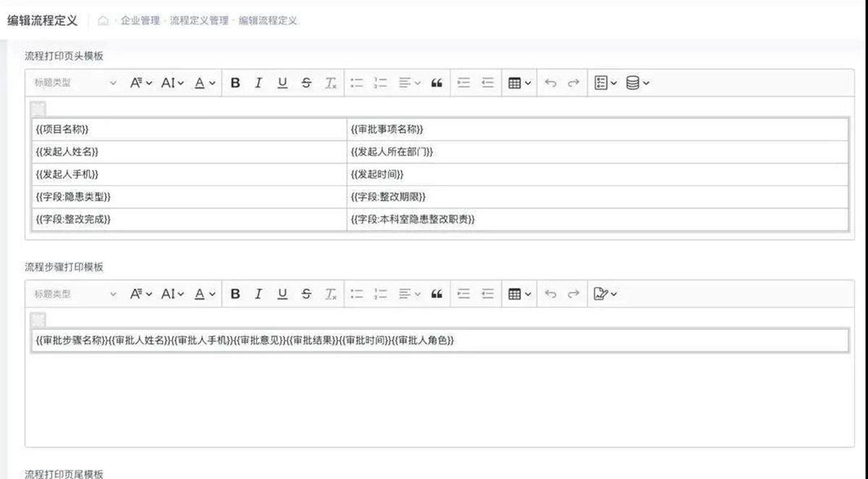Clear formatting in header template toolbar
Image resolution: width=868 pixels, height=479 pixels.
pyautogui.click(x=331, y=83)
